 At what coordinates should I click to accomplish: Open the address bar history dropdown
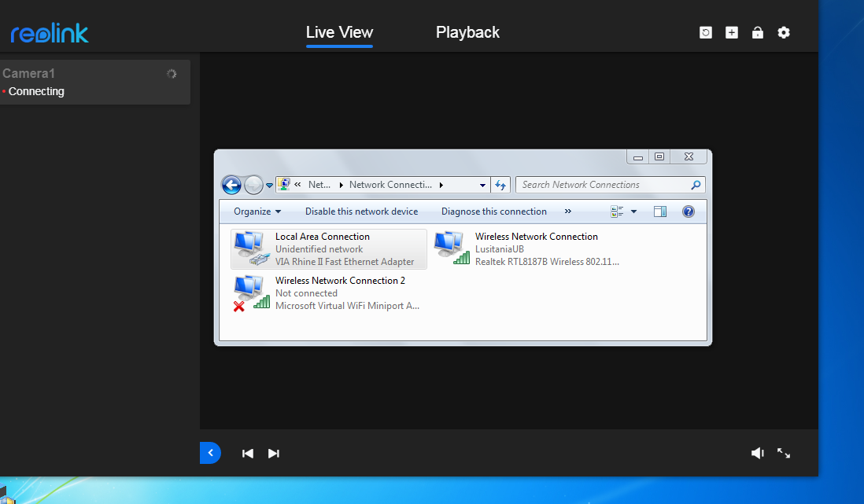click(x=483, y=185)
